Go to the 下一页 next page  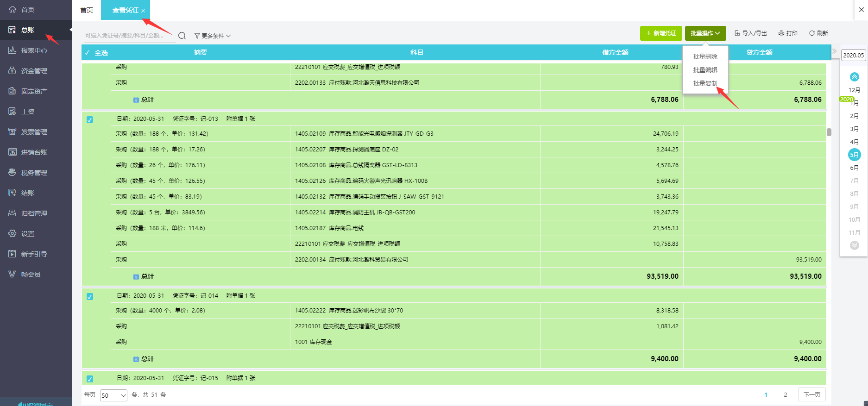812,395
